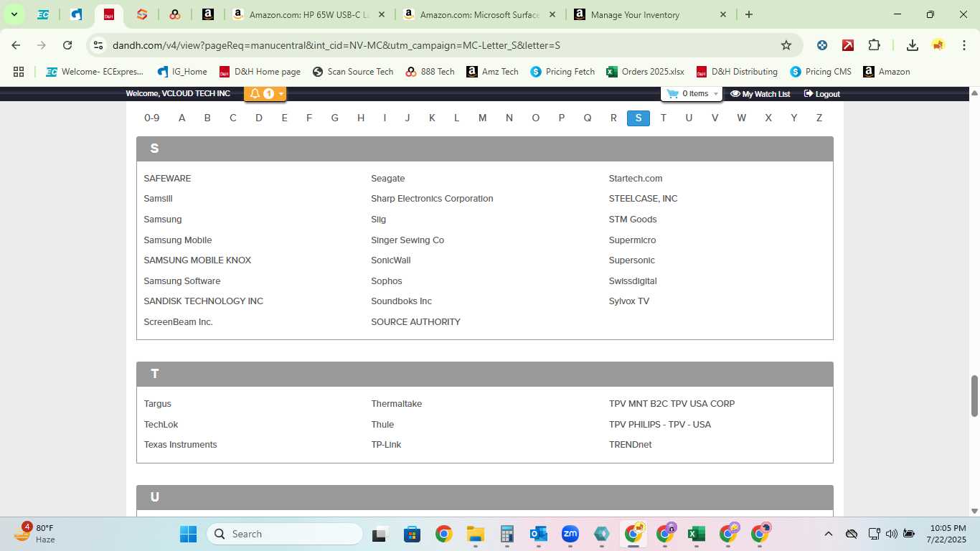Open the TP-Link manufacturer link

pos(386,445)
